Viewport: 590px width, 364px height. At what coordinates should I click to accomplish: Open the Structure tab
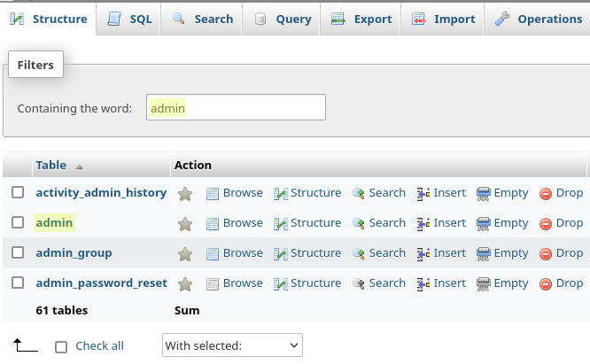click(x=48, y=19)
